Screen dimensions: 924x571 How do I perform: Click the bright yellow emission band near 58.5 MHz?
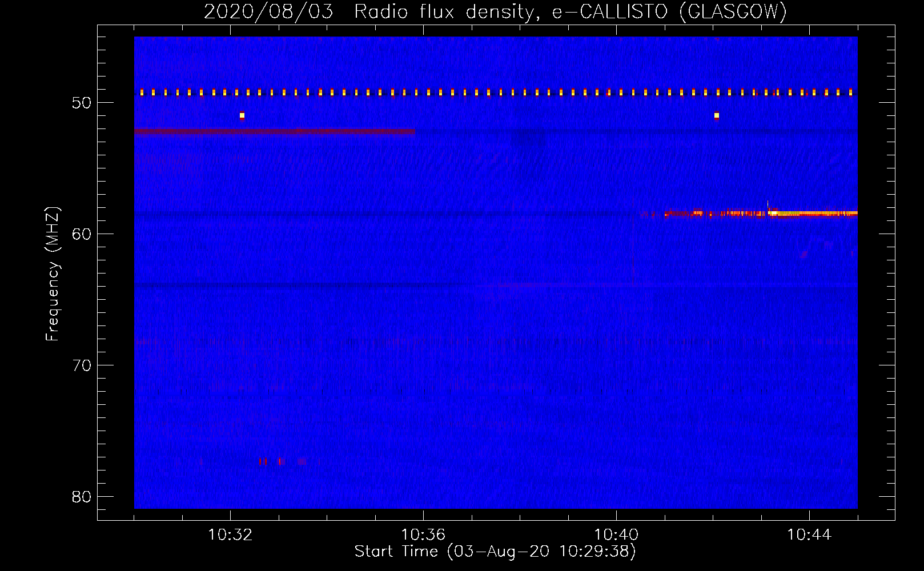(812, 213)
